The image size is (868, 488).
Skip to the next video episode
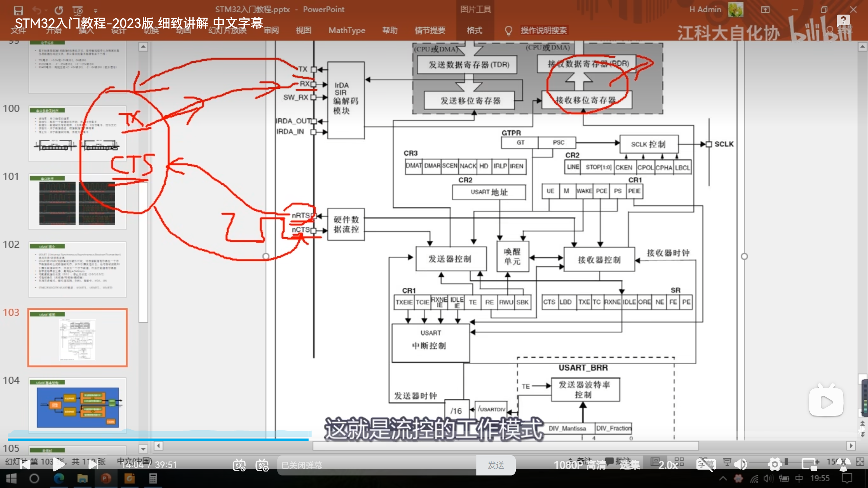pyautogui.click(x=93, y=465)
